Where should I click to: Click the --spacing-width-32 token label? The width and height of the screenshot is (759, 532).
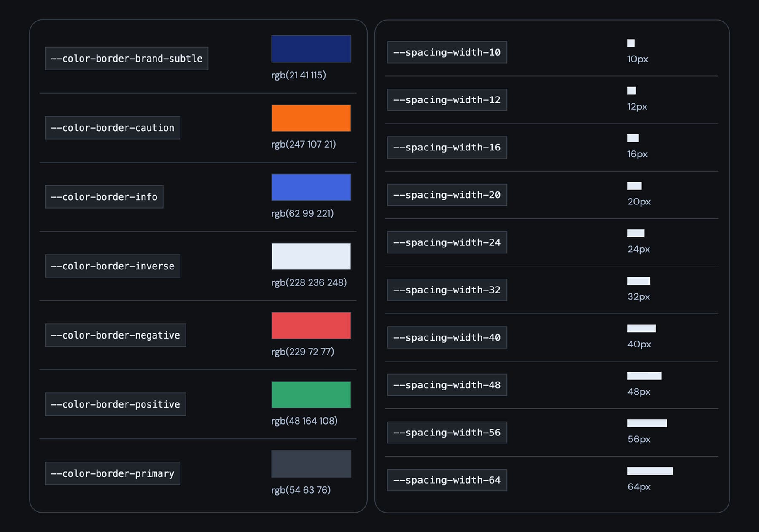[x=447, y=290]
